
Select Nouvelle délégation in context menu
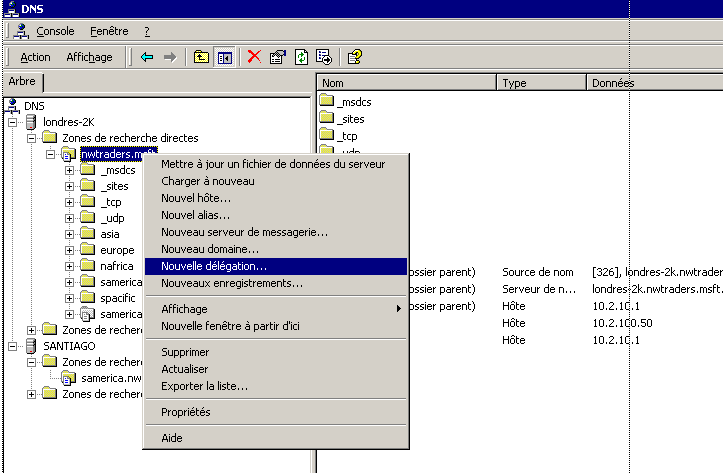(x=214, y=267)
